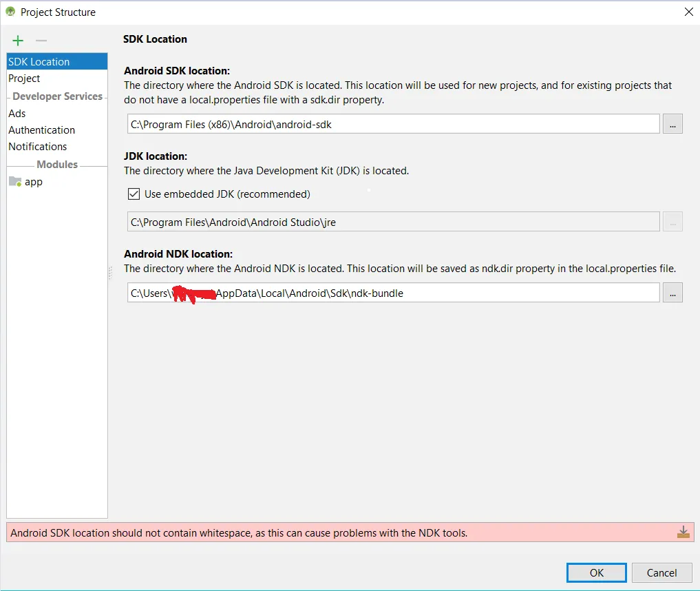
Task: Select the app module
Action: [x=57, y=181]
